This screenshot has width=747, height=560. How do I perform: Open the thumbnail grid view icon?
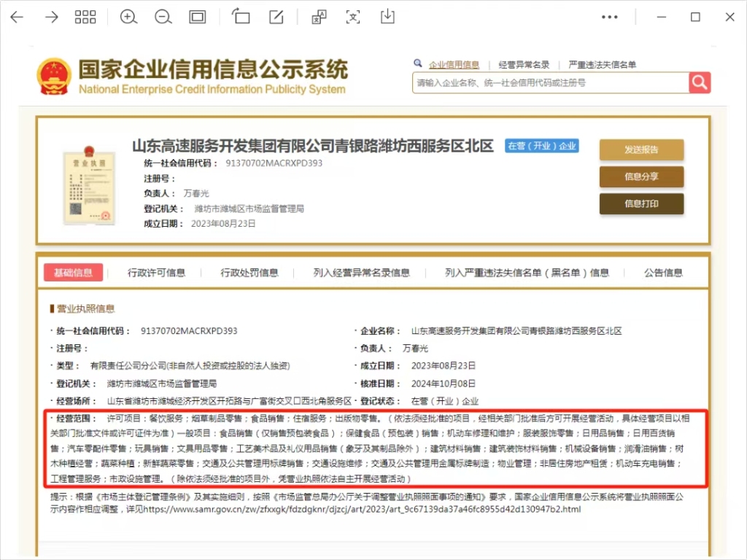[x=85, y=17]
